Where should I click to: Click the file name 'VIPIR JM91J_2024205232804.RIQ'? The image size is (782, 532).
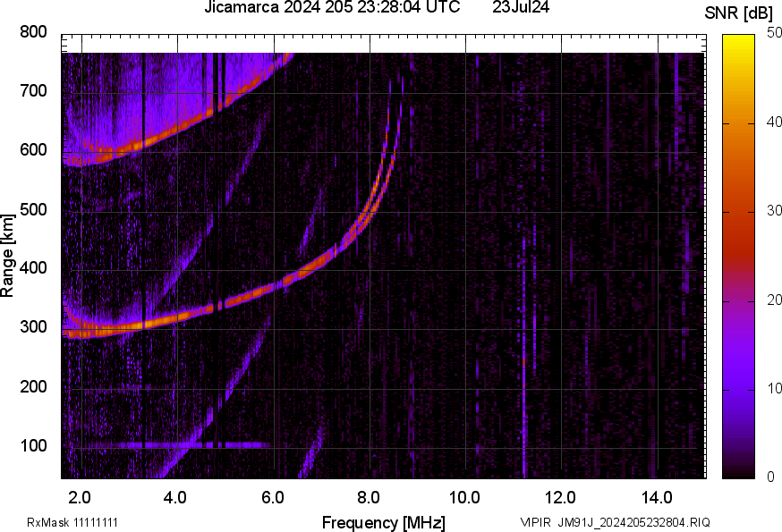point(615,522)
